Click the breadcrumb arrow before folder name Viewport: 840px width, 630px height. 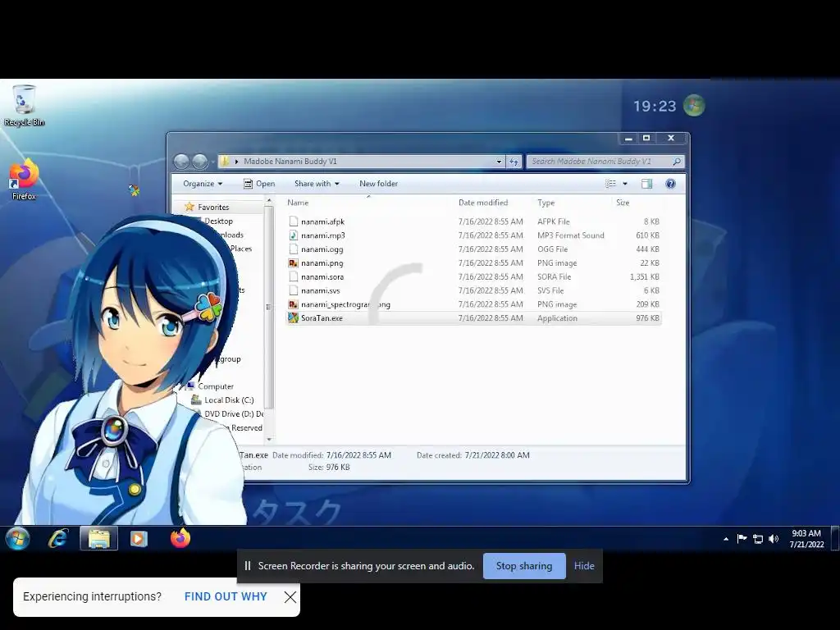click(236, 162)
